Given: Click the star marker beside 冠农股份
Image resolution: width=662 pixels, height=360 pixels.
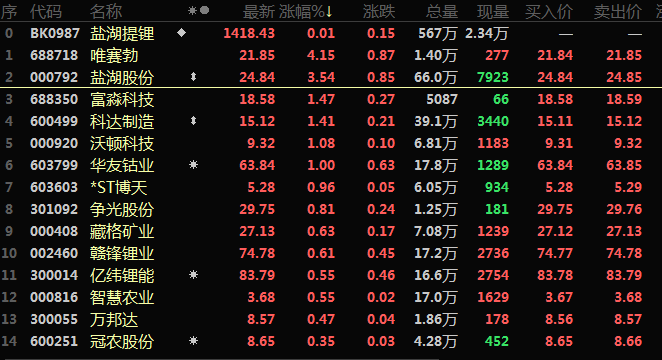Looking at the screenshot, I should [x=193, y=341].
